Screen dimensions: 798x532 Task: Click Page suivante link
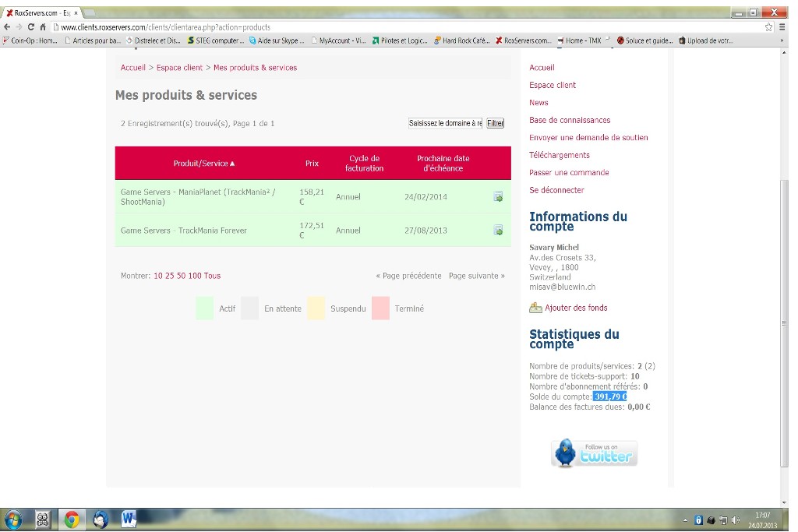477,276
